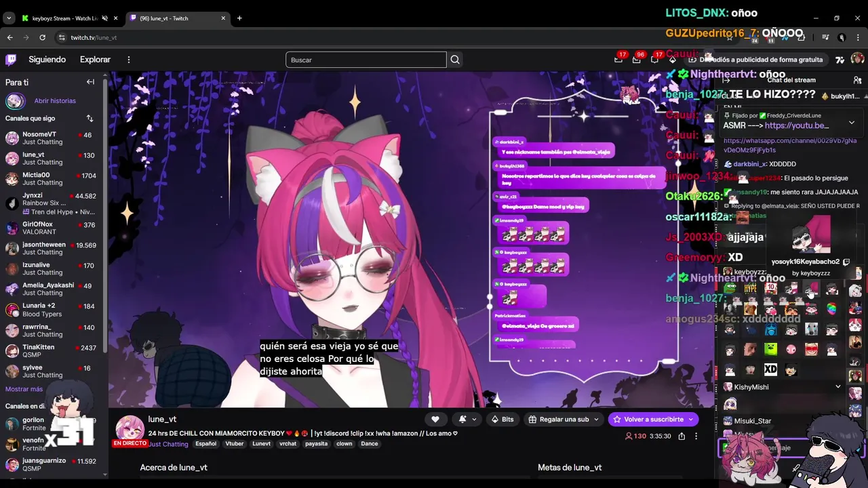
Task: Open Abrir historias
Action: tap(55, 101)
